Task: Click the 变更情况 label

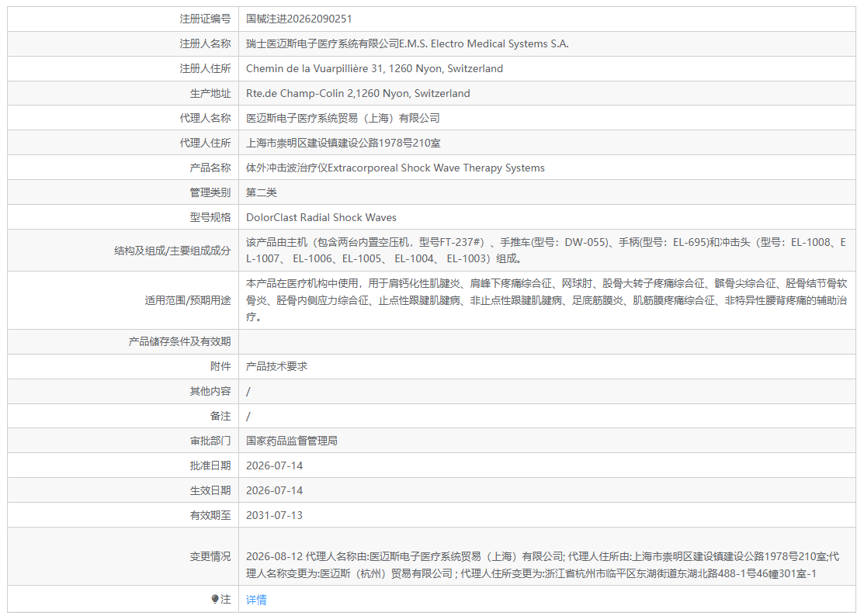Action: (x=210, y=556)
